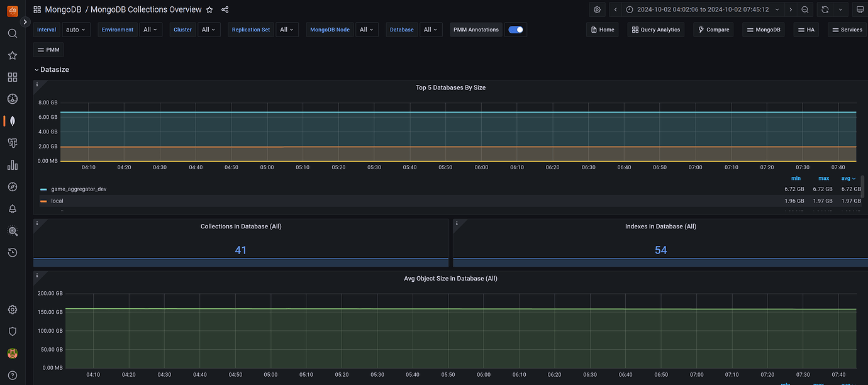Viewport: 868px width, 385px height.
Task: Navigate to the Home dashboard link
Action: point(602,29)
